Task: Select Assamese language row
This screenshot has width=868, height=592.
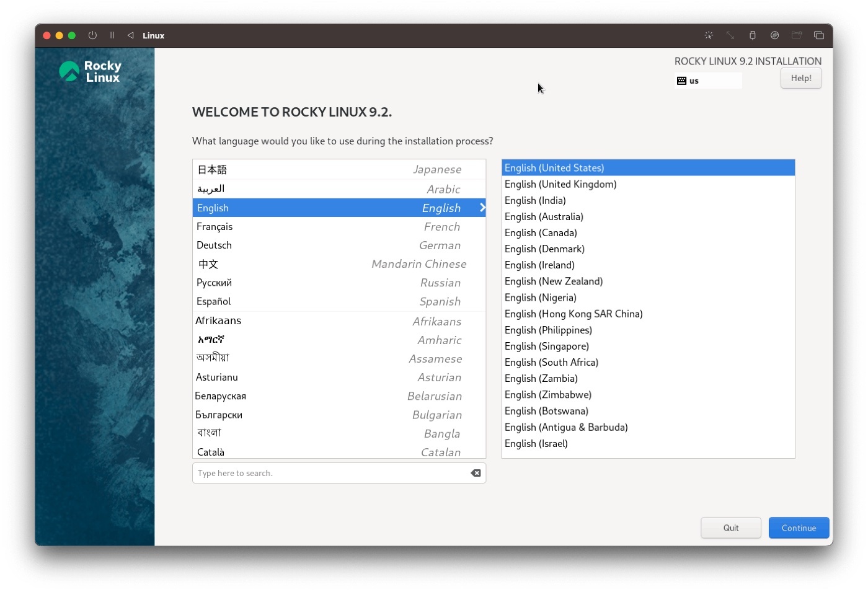Action: (339, 358)
